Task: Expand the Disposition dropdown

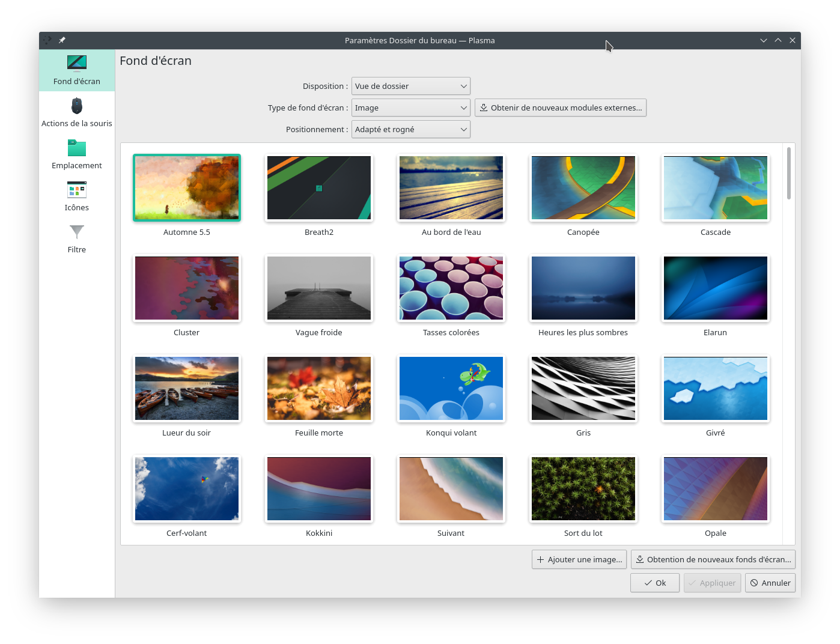Action: (410, 86)
